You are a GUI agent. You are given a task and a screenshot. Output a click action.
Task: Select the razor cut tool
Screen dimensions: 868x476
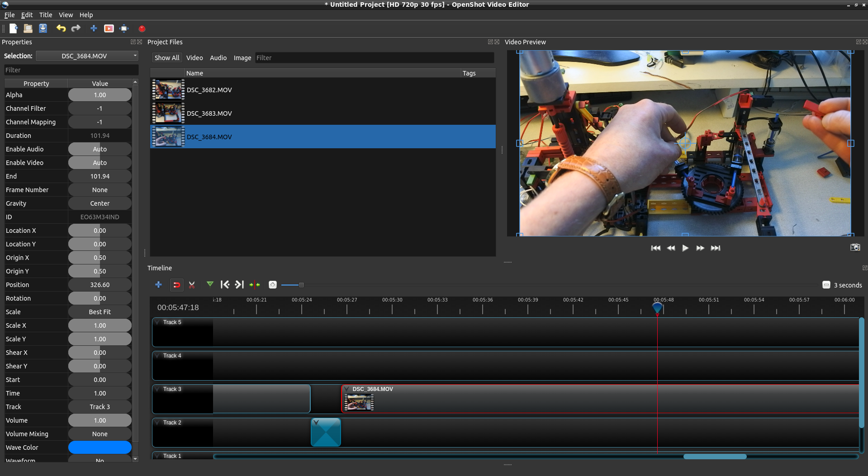click(191, 285)
